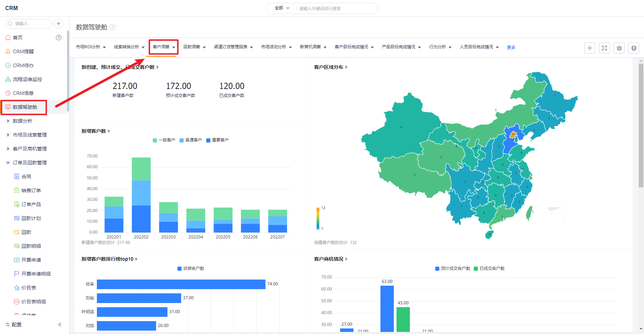Toggle 重要客户 legend series
Image resolution: width=644 pixels, height=334 pixels.
point(217,140)
